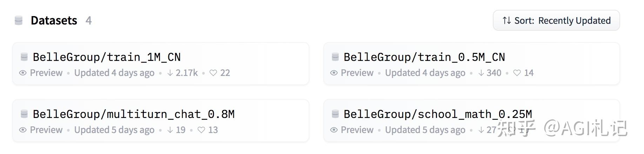644x154 pixels.
Task: Click the heart icon on multiturn_chat_0.8M
Action: point(201,130)
